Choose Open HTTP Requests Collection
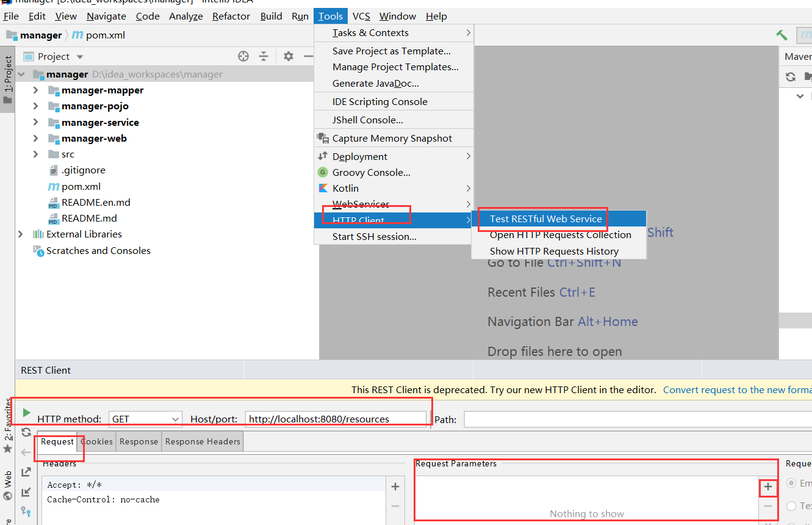 [x=559, y=235]
